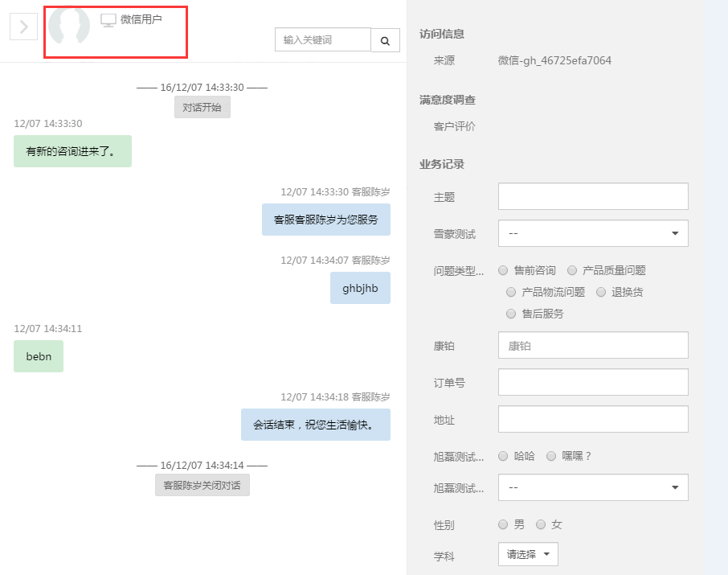Select 男 for gender
Screen dimensions: 728x575
coord(503,524)
